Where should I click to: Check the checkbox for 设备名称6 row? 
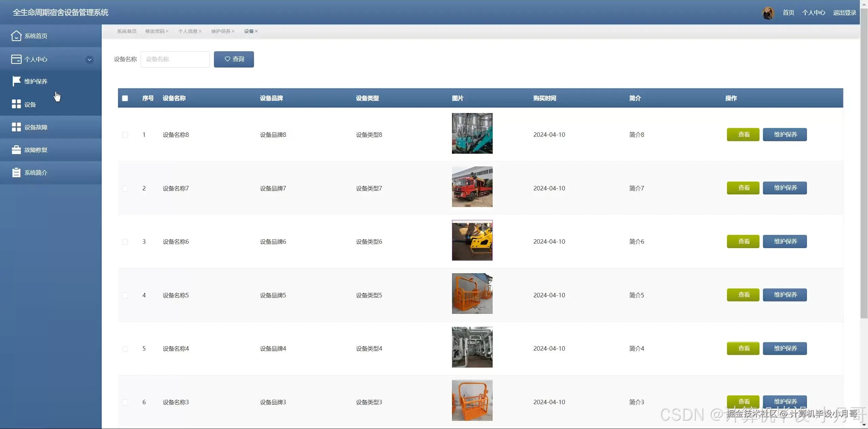click(x=125, y=242)
